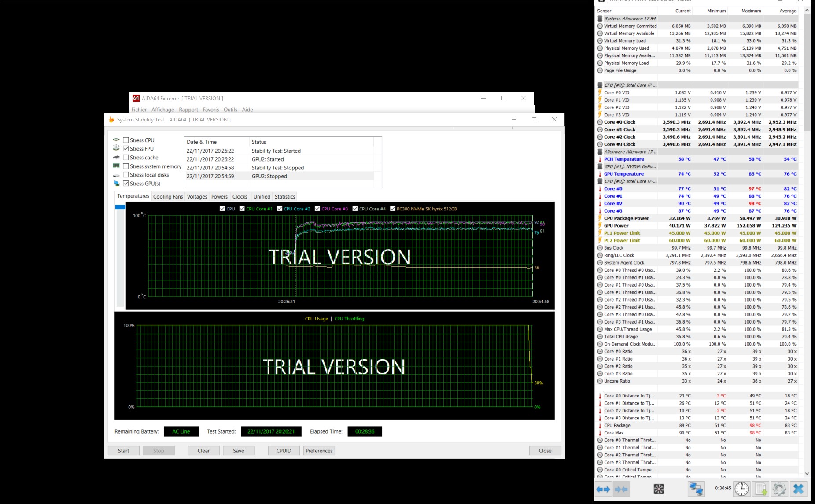Click the Clear button

coord(203,451)
